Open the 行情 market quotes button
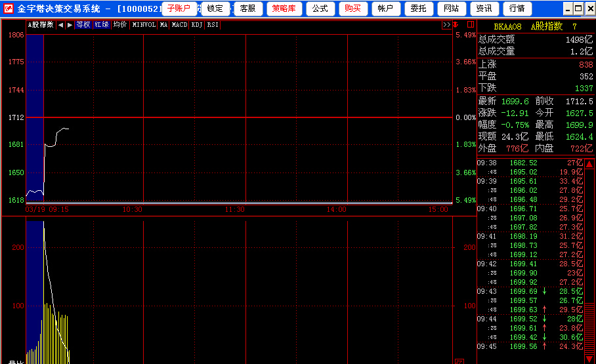 click(517, 9)
